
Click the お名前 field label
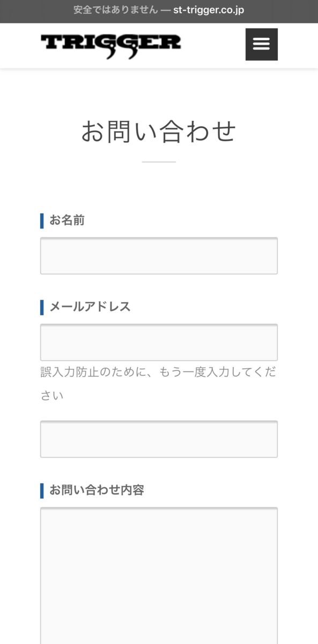(67, 221)
